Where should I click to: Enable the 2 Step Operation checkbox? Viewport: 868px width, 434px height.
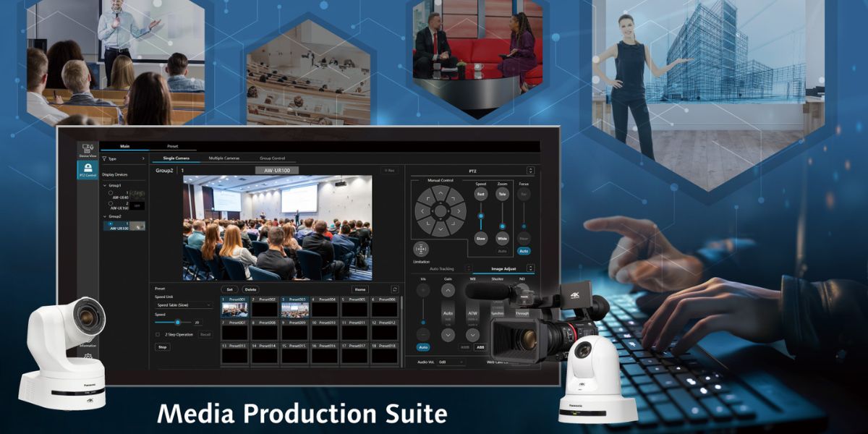pos(157,333)
